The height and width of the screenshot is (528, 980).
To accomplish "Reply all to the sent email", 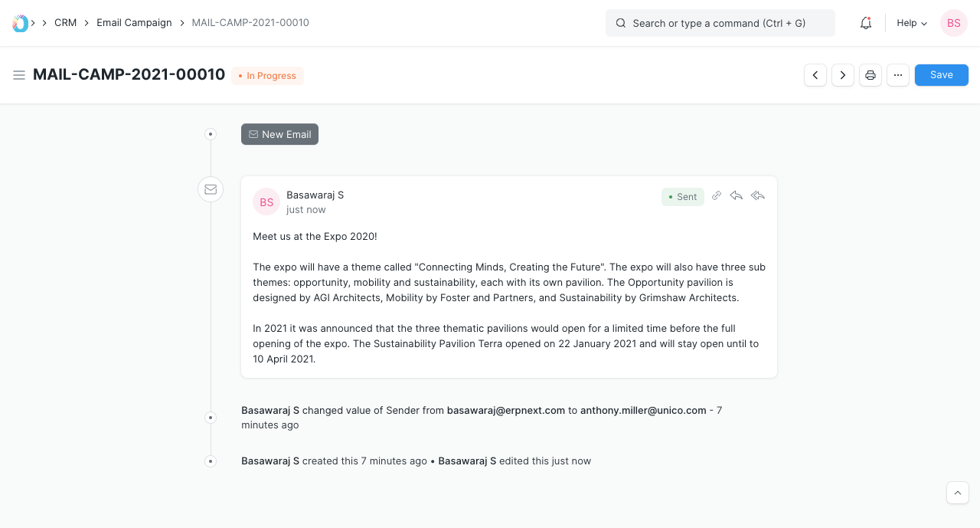I will (x=758, y=196).
